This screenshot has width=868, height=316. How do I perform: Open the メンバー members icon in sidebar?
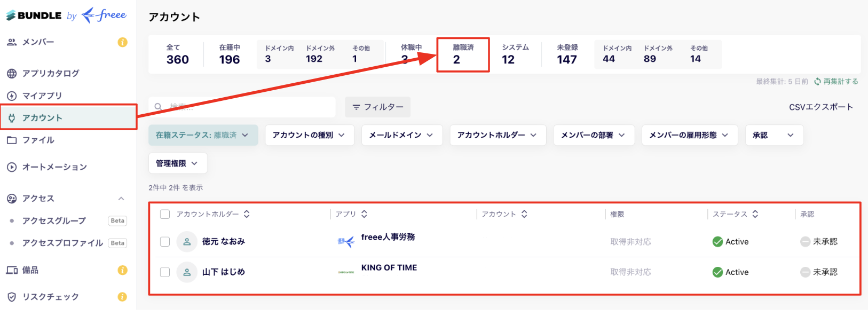(12, 42)
